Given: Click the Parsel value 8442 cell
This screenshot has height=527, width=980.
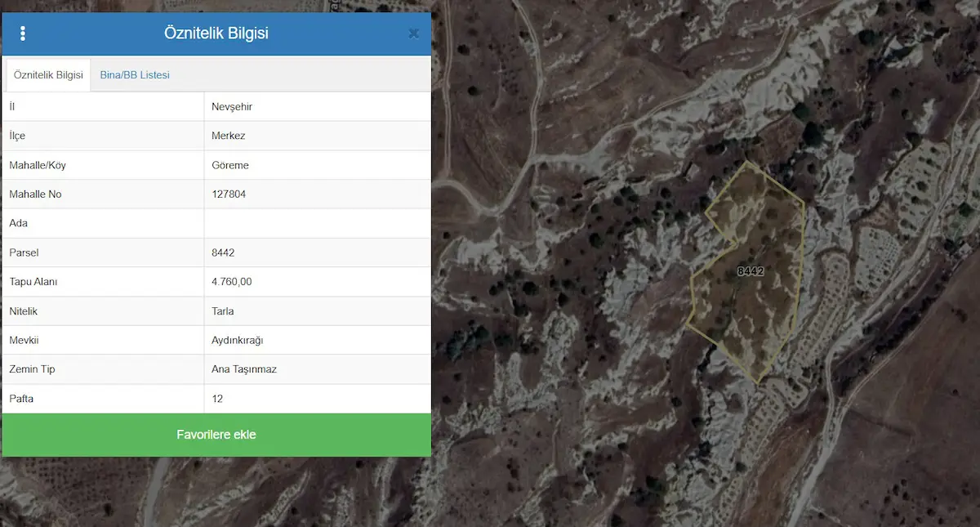Looking at the screenshot, I should [x=317, y=252].
